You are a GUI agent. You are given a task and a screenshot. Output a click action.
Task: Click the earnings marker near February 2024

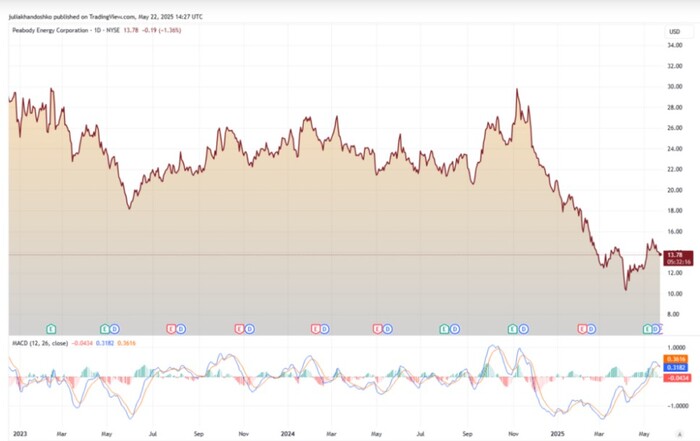[314, 328]
